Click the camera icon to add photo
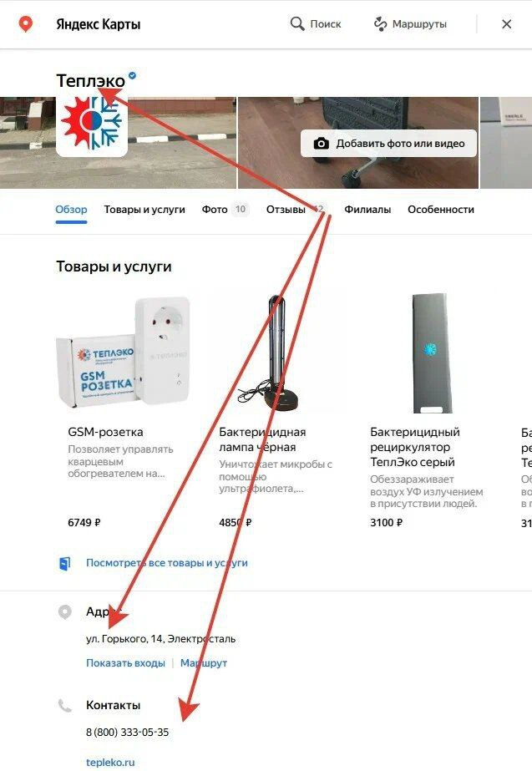The width and height of the screenshot is (532, 771). (x=321, y=144)
